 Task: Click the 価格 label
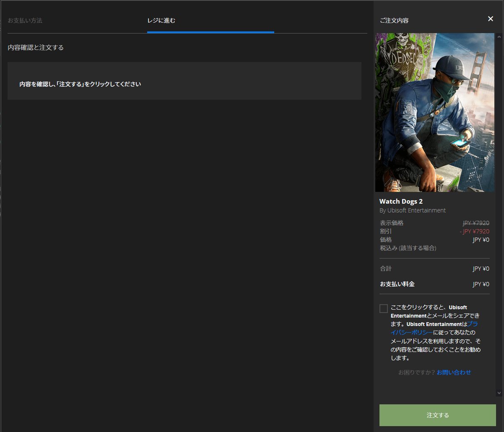pos(386,240)
